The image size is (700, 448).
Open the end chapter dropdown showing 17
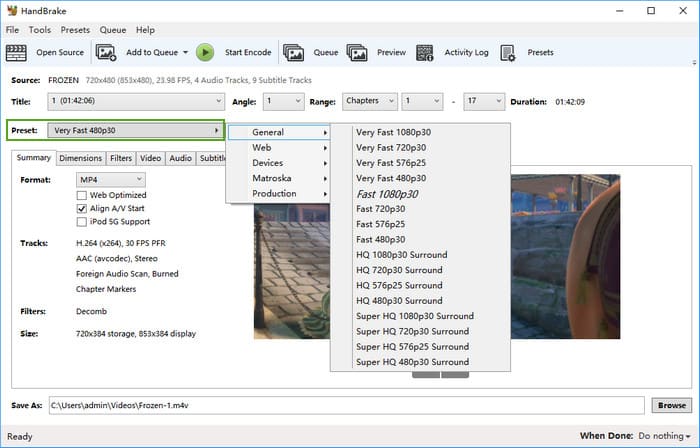coord(484,101)
